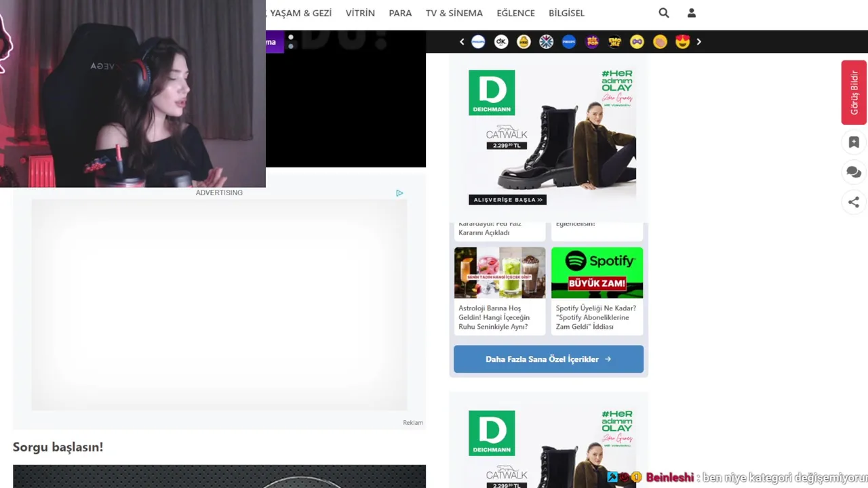Open the purple Pop channel icon
This screenshot has width=868, height=488.
tap(592, 42)
